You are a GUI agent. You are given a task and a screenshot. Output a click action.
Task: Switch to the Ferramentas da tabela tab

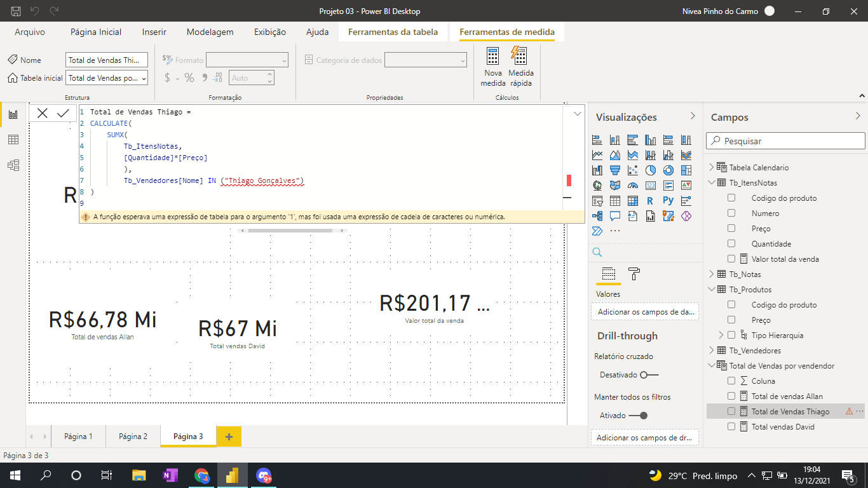point(393,32)
